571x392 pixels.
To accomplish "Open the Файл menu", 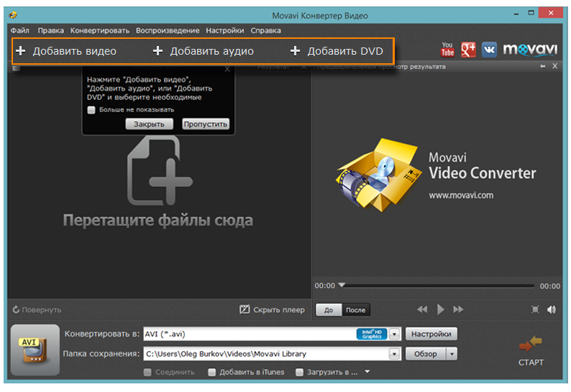I will point(19,31).
